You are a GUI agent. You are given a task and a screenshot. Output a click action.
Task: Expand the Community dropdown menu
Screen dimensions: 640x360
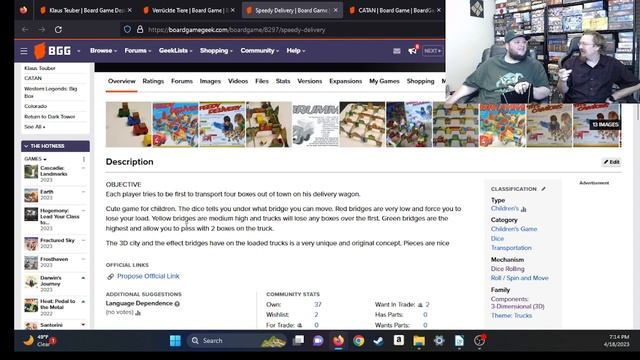[260, 51]
